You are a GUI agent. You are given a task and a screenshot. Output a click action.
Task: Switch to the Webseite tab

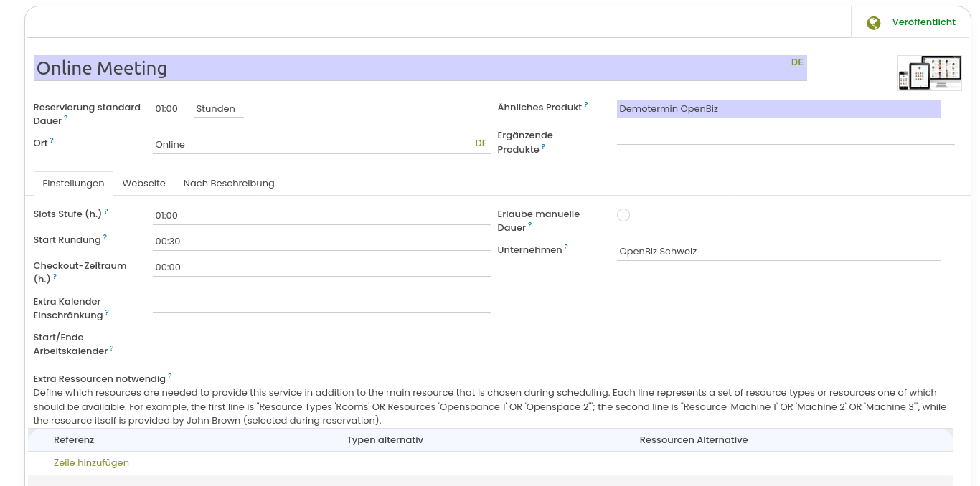click(144, 184)
